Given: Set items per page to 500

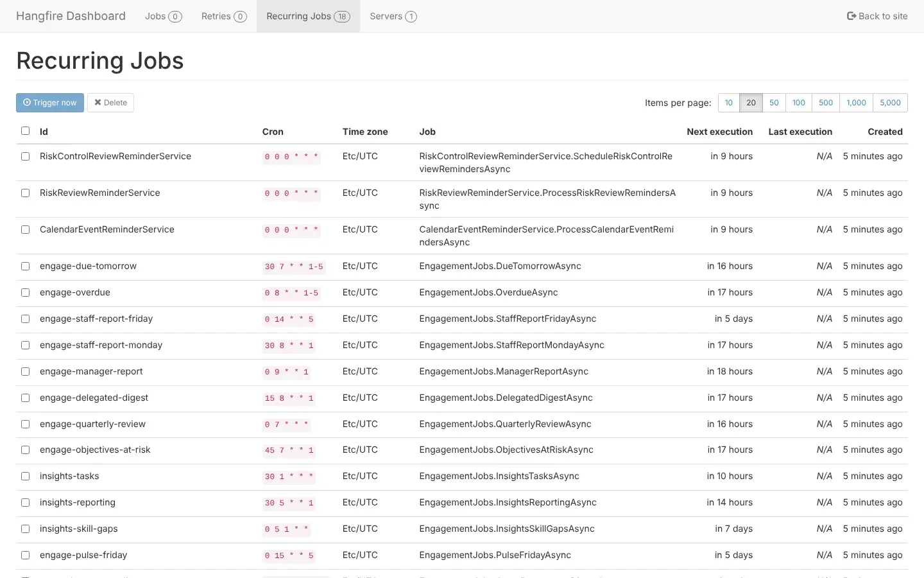Looking at the screenshot, I should pos(826,103).
